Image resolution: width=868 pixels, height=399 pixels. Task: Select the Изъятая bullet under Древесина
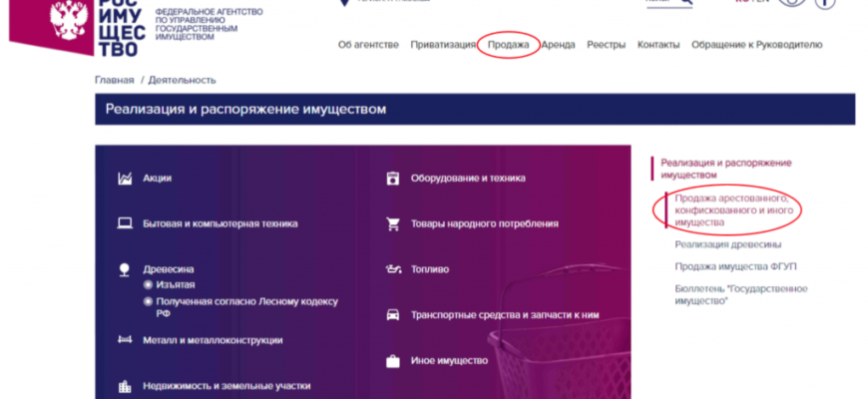pyautogui.click(x=148, y=285)
